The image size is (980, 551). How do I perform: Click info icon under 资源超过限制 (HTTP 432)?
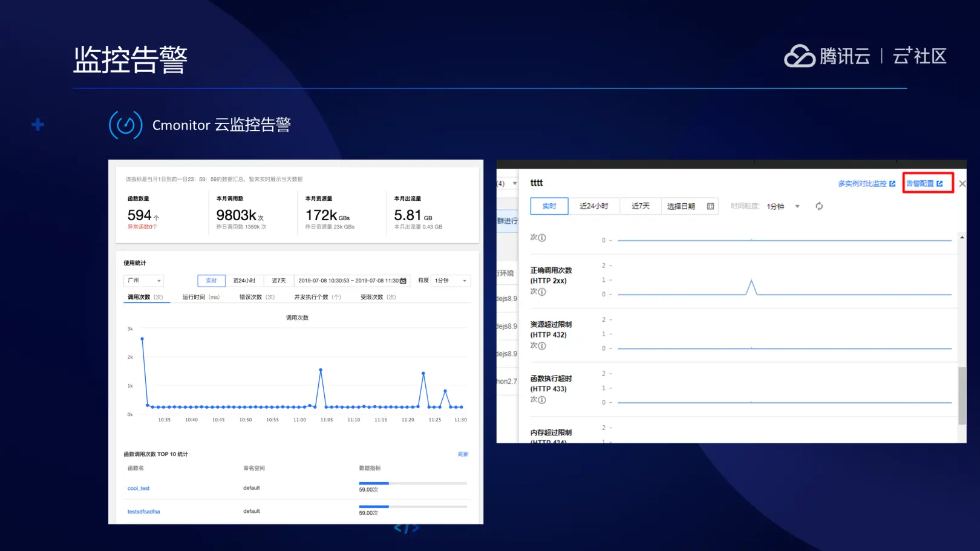click(542, 345)
